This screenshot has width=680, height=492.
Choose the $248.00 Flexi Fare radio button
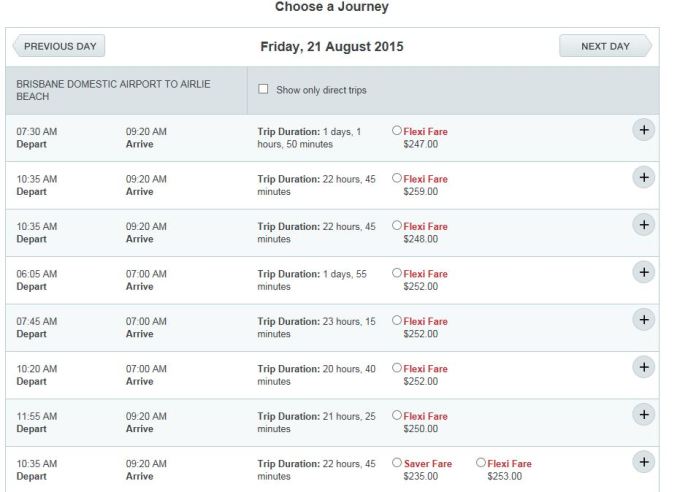[397, 226]
